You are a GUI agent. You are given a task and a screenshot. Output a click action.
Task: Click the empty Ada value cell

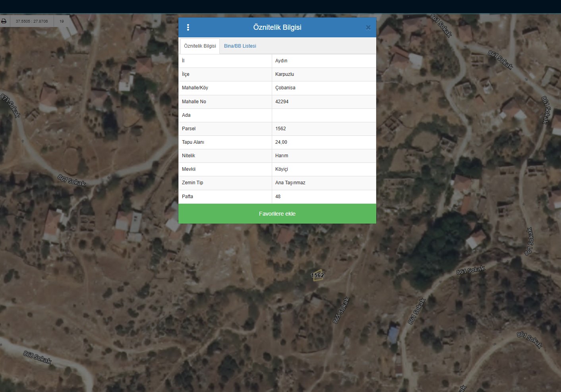[x=323, y=115]
